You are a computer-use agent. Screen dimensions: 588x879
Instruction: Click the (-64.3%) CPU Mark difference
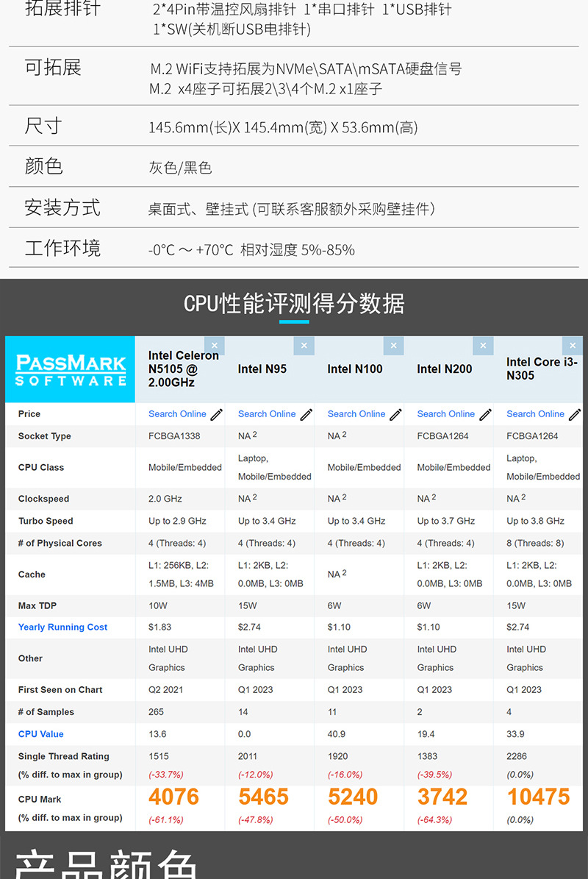pyautogui.click(x=434, y=819)
